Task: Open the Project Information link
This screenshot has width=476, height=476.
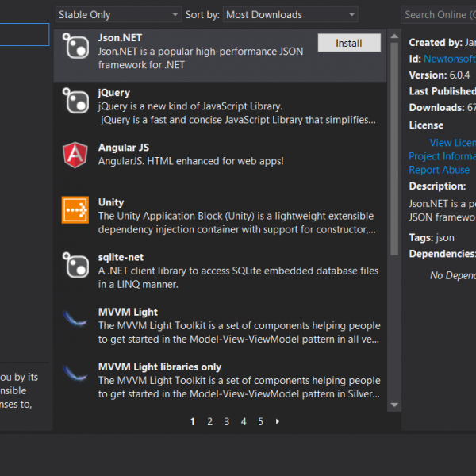Action: [x=443, y=156]
